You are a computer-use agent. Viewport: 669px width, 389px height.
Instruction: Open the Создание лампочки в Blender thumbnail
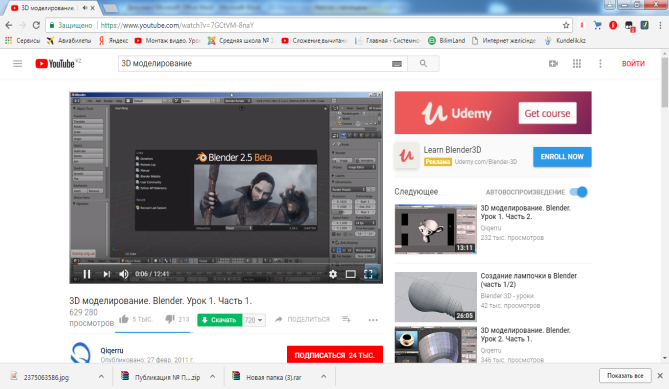(435, 297)
